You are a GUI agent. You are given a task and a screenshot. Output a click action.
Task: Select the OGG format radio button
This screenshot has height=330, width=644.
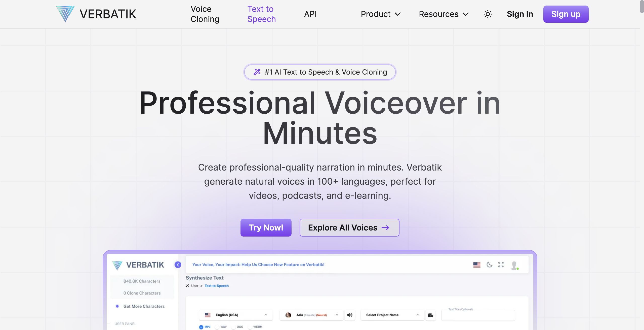[233, 327]
